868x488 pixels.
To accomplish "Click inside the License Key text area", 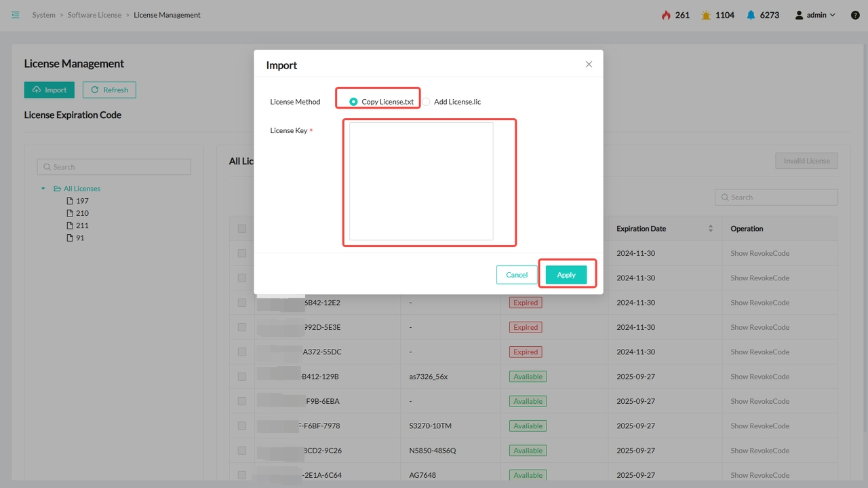I will 421,181.
